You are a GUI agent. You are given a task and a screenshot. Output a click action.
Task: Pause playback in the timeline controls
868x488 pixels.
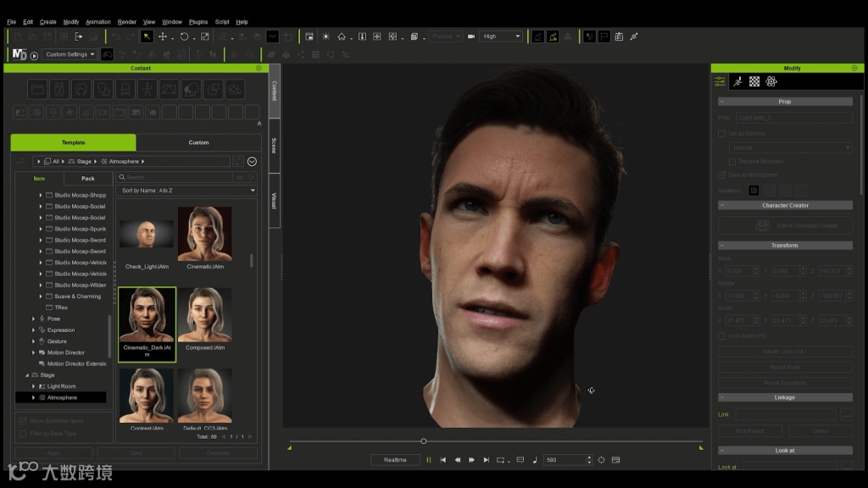428,460
